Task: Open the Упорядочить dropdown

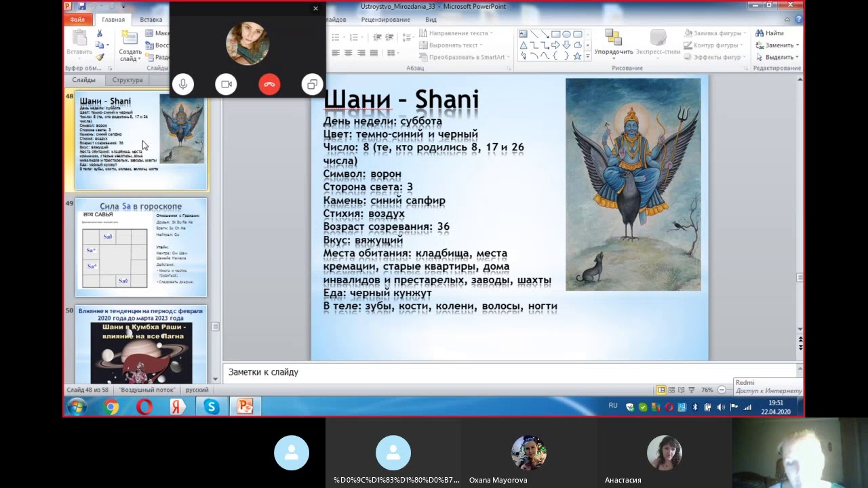Action: pos(614,43)
